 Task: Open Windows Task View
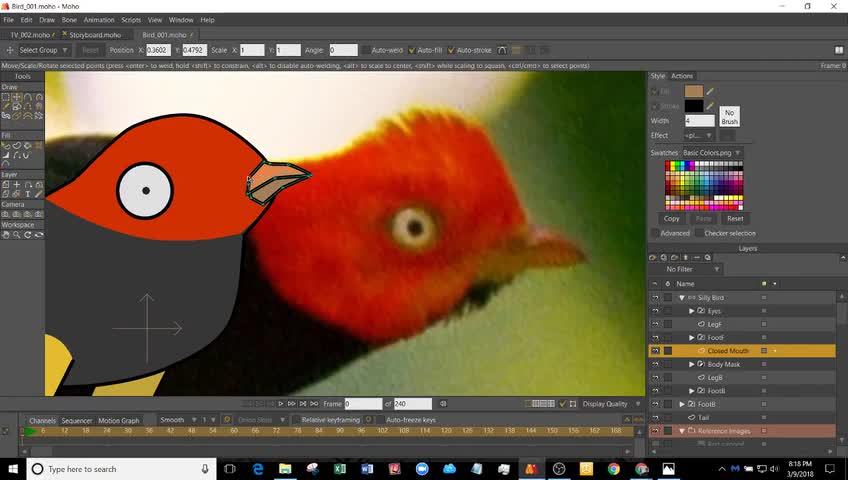point(230,469)
